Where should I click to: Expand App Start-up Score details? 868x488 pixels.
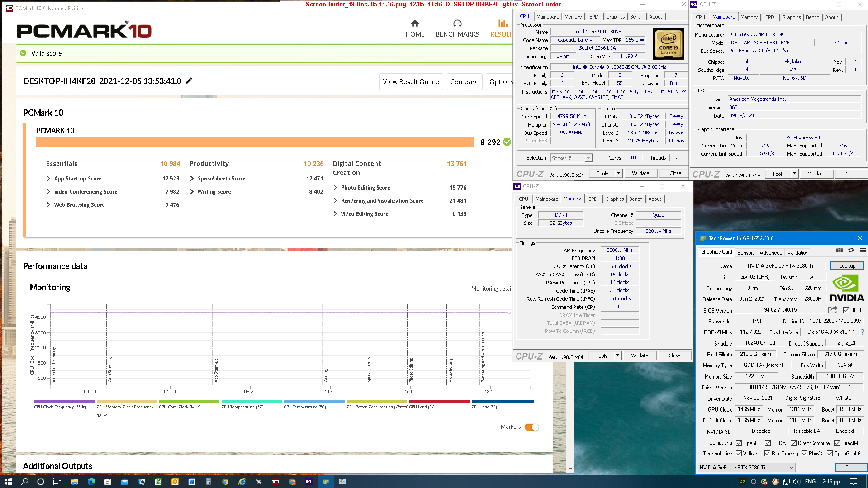(x=48, y=179)
